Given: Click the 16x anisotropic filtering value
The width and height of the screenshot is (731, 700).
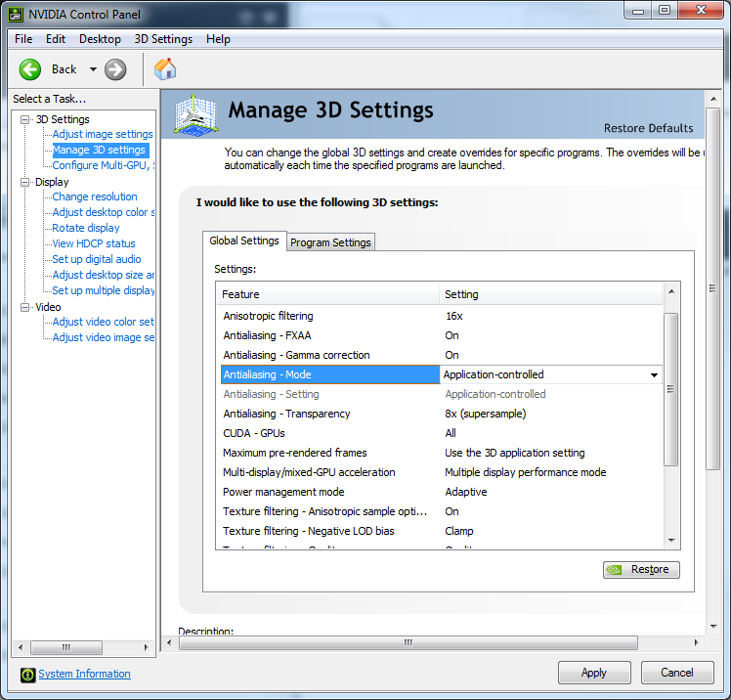Looking at the screenshot, I should coord(454,316).
